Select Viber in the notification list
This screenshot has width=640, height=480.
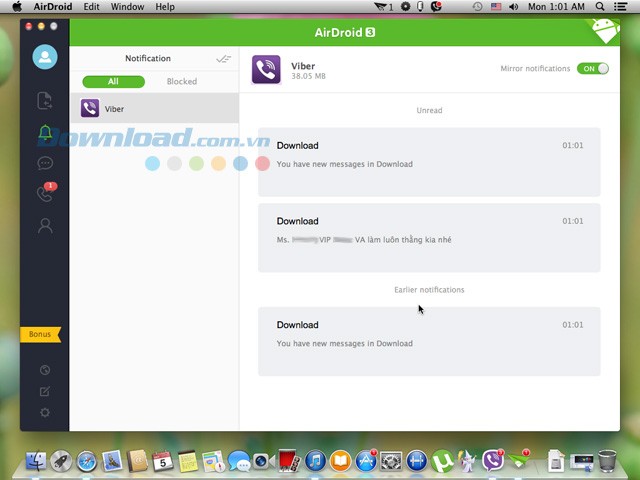click(154, 109)
